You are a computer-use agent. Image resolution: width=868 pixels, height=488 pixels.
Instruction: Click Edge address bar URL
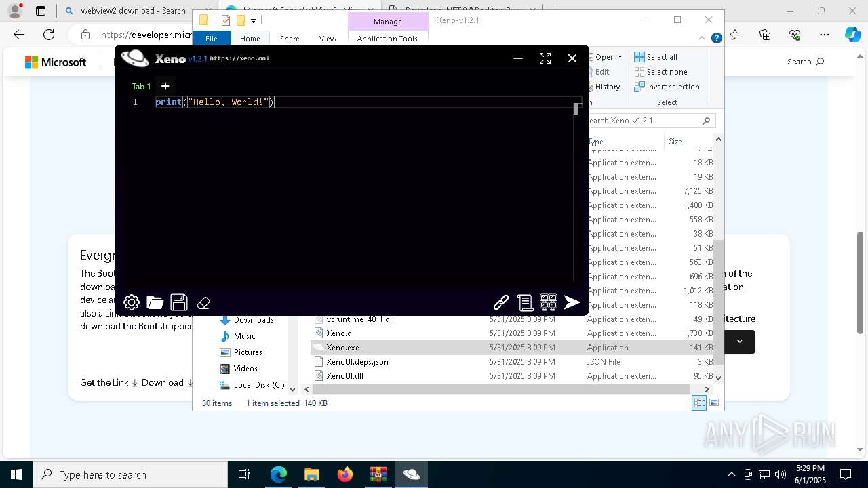click(x=146, y=35)
